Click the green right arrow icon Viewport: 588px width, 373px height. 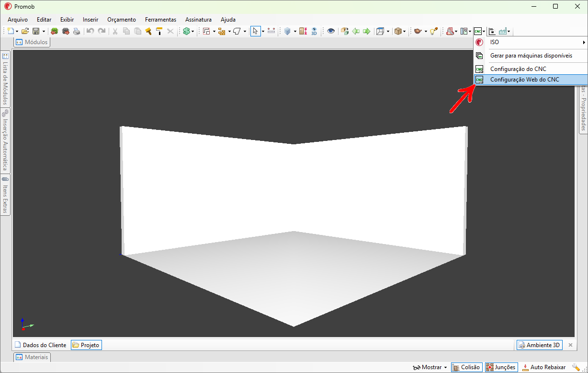pos(367,31)
